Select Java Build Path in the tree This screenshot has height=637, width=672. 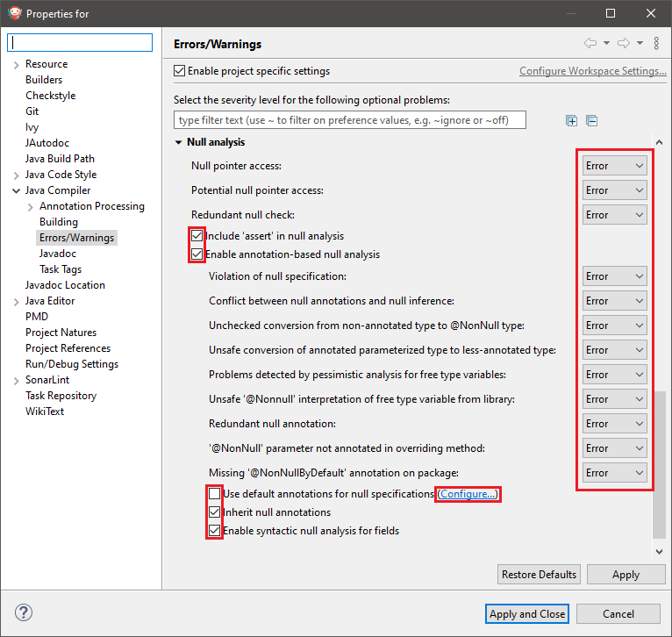60,159
